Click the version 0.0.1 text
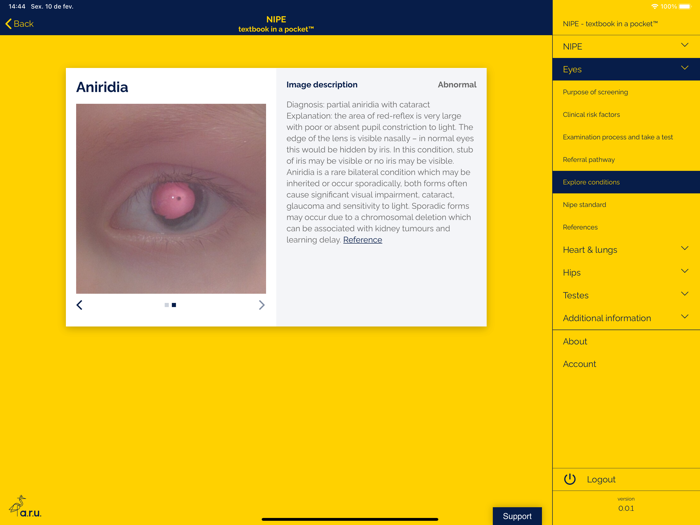 coord(626,505)
